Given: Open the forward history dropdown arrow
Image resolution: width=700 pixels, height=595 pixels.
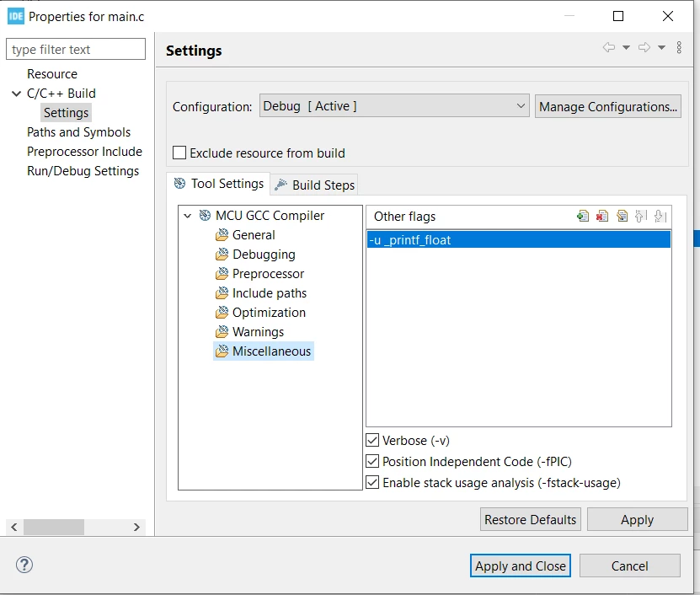Looking at the screenshot, I should pos(661,47).
